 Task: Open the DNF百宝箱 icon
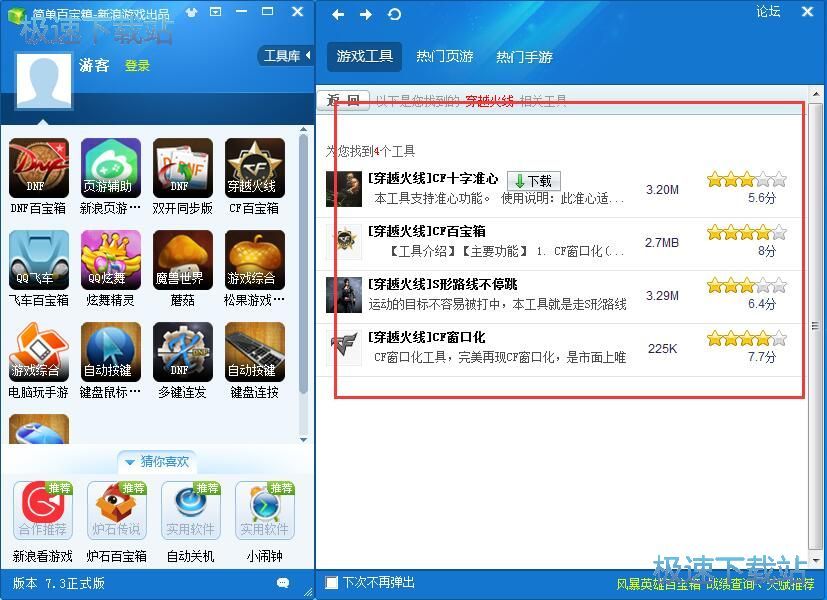pyautogui.click(x=39, y=168)
